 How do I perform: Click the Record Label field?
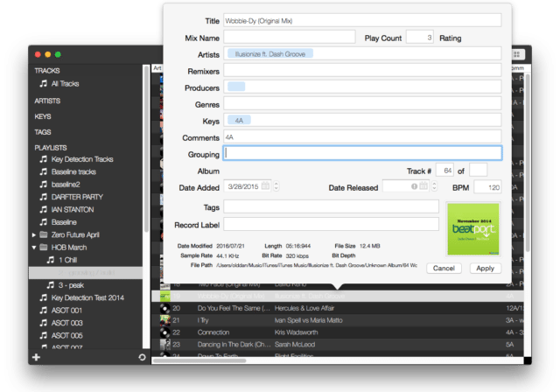click(x=331, y=224)
